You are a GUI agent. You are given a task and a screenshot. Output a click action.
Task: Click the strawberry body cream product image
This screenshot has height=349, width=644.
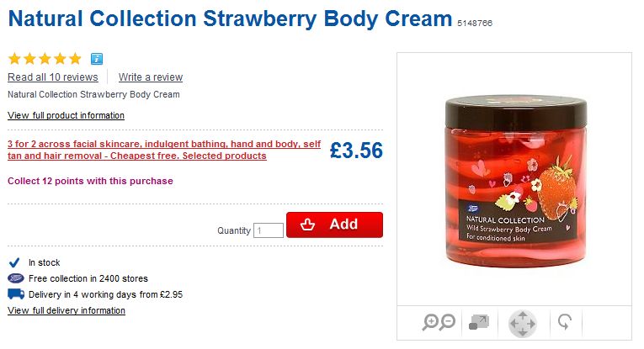[514, 179]
